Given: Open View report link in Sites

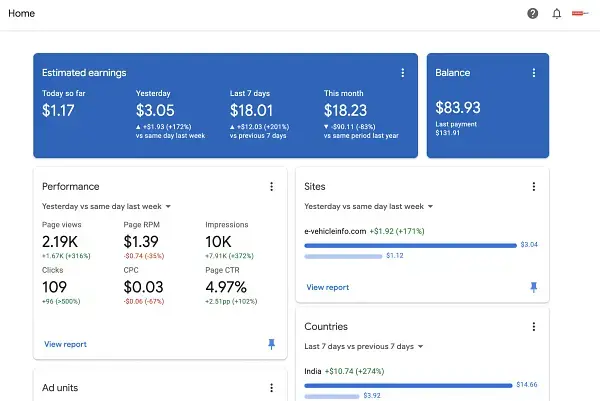Looking at the screenshot, I should point(327,287).
